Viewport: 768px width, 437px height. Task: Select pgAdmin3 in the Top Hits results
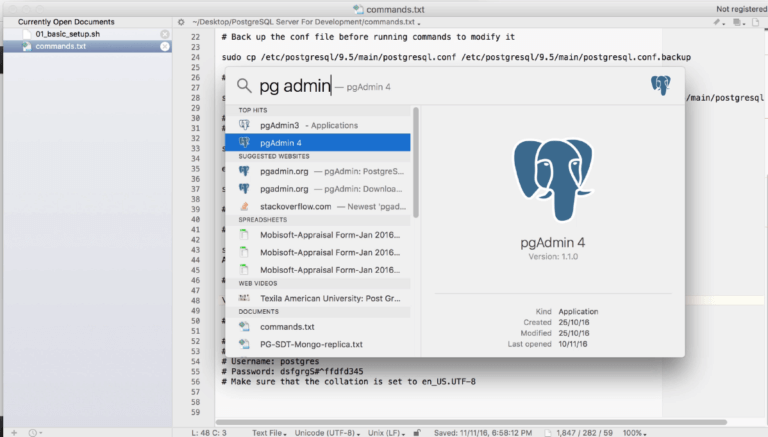click(318, 125)
